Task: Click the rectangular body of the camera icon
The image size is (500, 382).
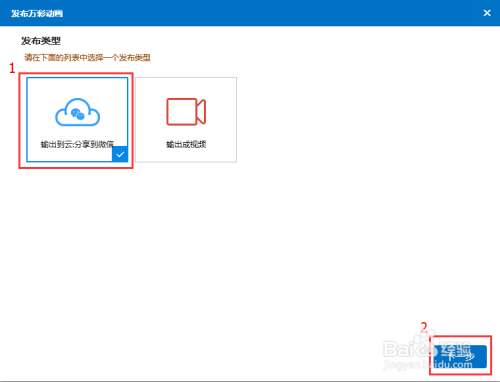Action: pos(181,112)
